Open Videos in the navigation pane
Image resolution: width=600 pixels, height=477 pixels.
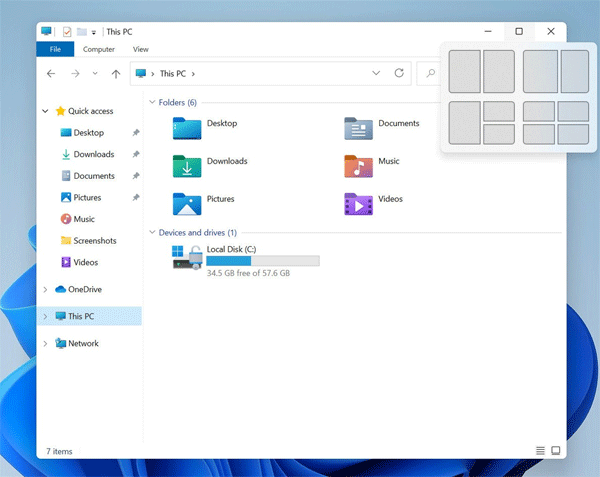click(86, 262)
